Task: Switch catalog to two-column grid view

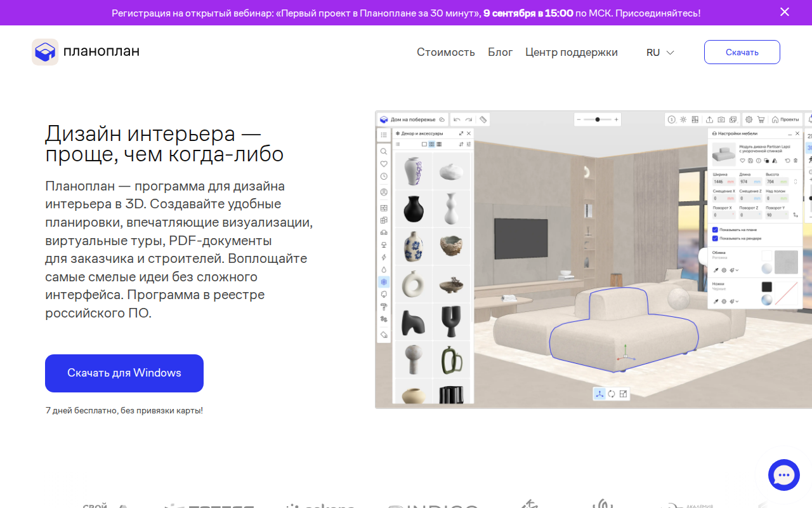Action: click(431, 145)
